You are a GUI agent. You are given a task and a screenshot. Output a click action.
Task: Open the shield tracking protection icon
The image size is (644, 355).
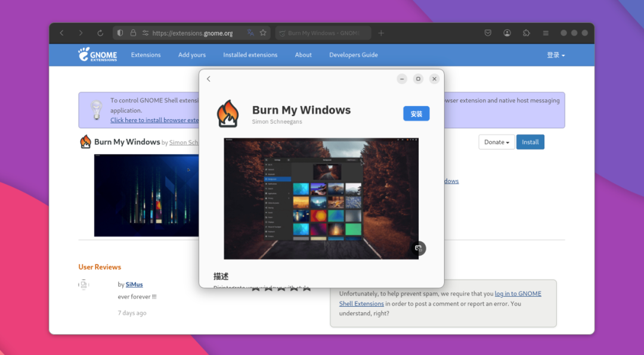pyautogui.click(x=120, y=33)
